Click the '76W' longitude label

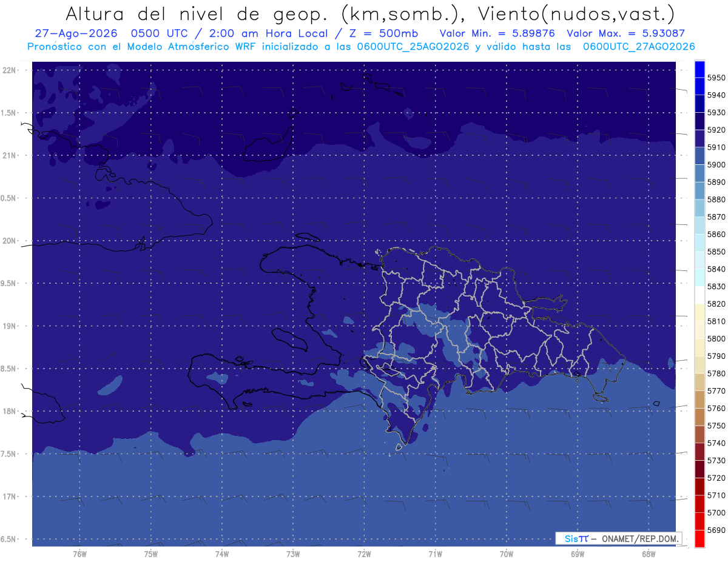click(79, 554)
